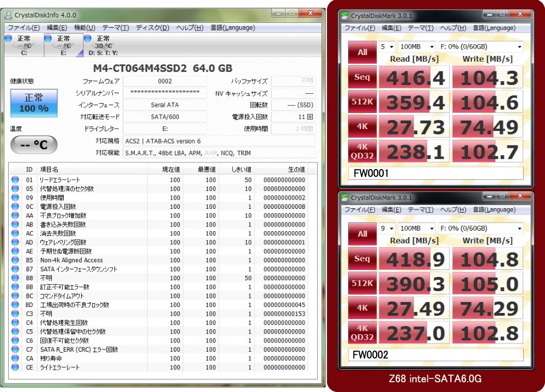Click status orb for attribute 0C 電源投入回数
545x392 pixels.
(x=15, y=207)
